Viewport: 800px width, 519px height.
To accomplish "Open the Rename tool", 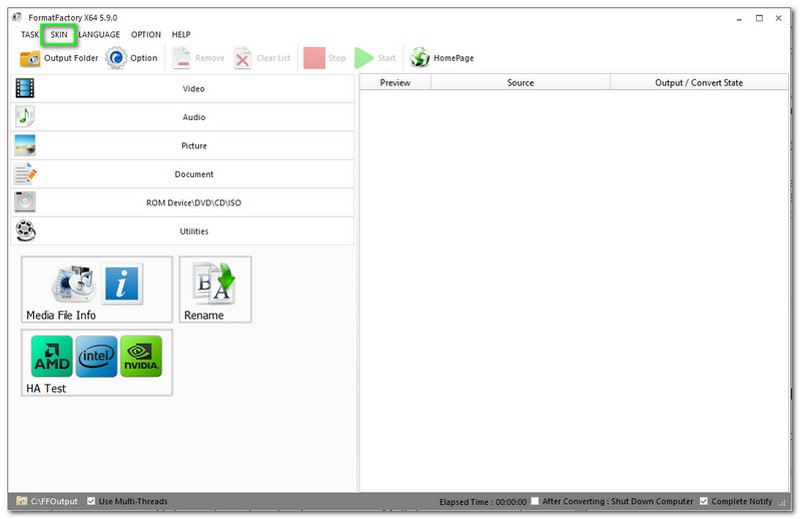I will point(215,289).
